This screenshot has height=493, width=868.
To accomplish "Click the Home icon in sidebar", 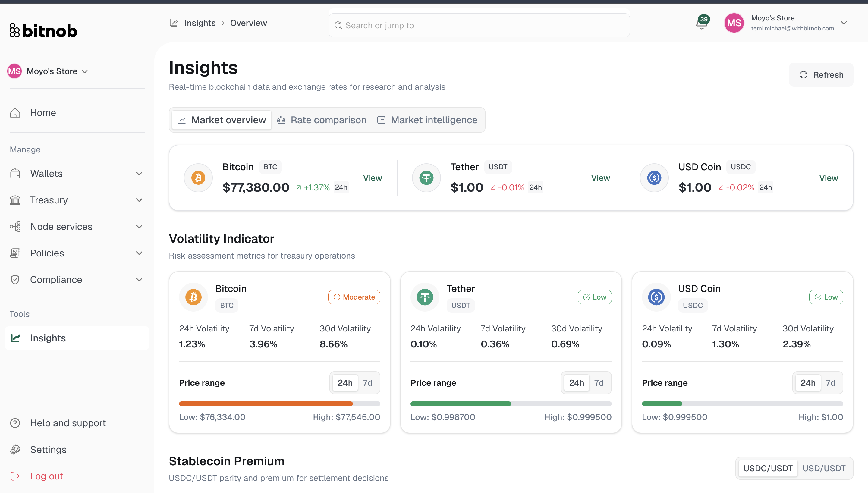I will [15, 113].
